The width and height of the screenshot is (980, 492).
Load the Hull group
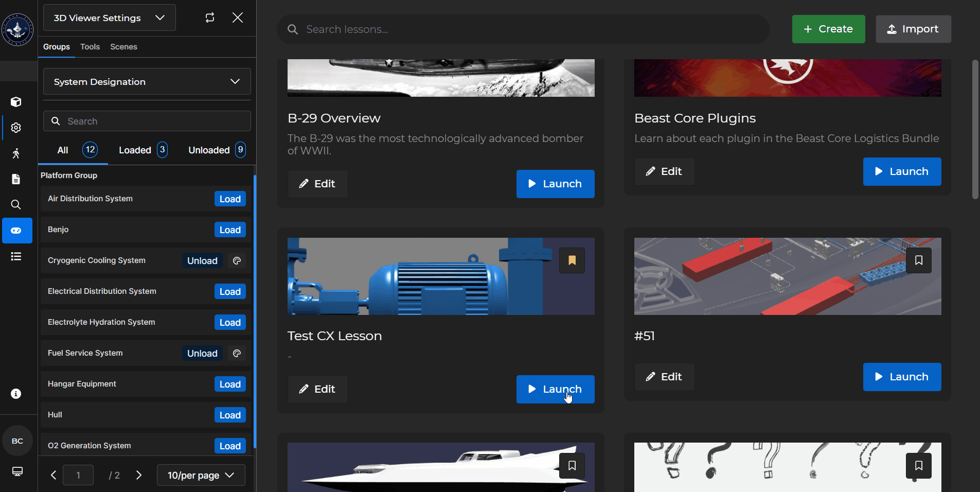(x=230, y=415)
